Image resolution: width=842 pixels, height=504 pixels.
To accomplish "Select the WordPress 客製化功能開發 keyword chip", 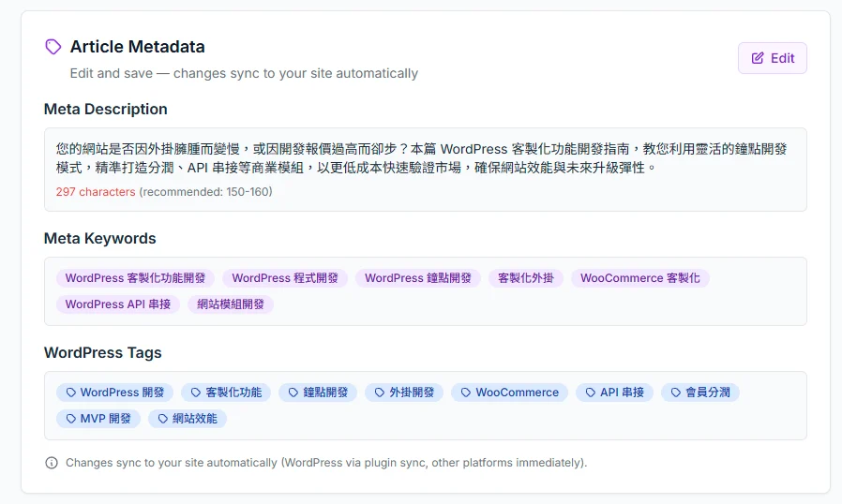I will (135, 278).
